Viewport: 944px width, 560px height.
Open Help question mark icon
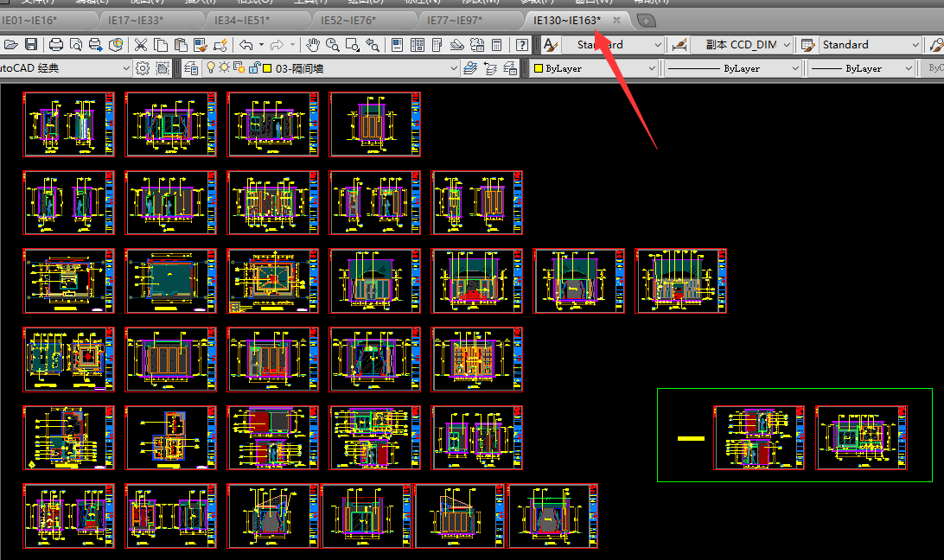(x=522, y=45)
